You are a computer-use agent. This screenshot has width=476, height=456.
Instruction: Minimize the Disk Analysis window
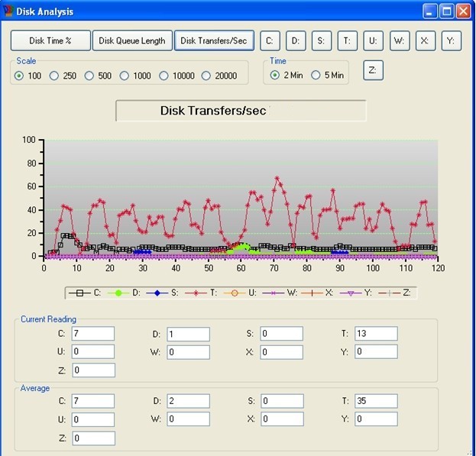tap(430, 11)
